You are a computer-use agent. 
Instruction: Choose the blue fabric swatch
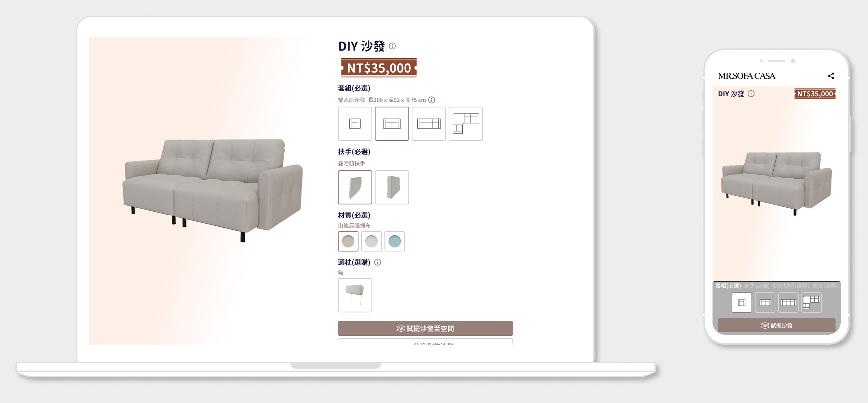click(394, 241)
